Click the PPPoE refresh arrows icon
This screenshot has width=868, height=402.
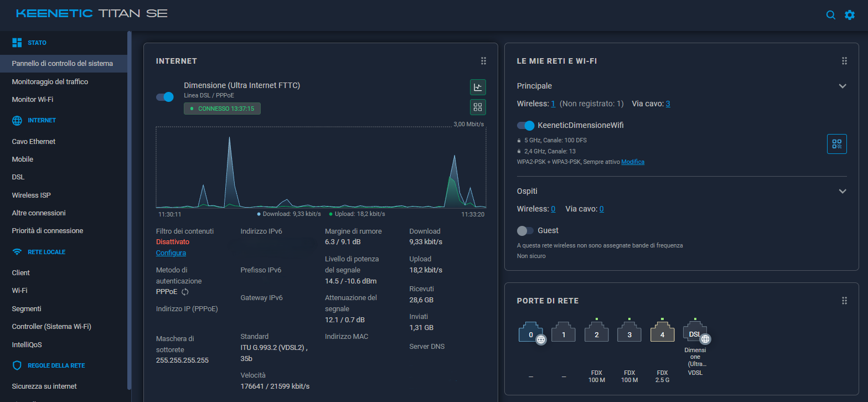click(x=185, y=292)
